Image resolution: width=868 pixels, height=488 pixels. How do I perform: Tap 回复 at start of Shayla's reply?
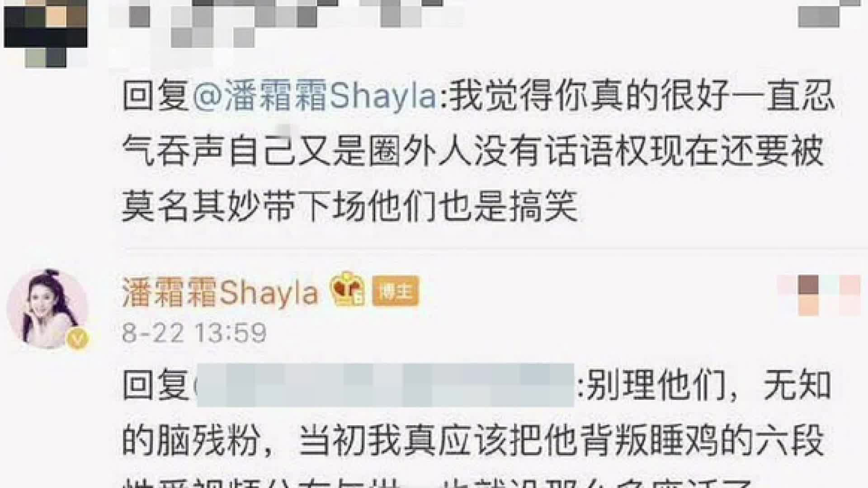point(155,385)
